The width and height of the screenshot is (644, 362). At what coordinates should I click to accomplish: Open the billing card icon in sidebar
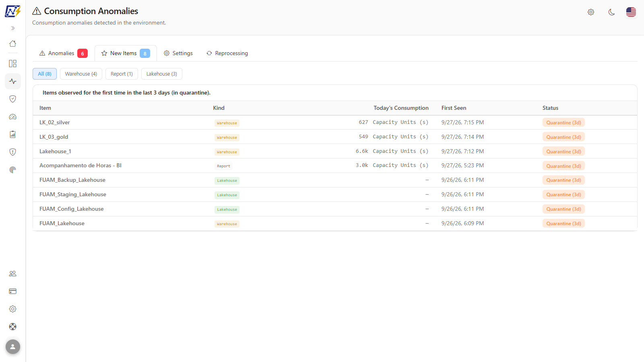[13, 291]
